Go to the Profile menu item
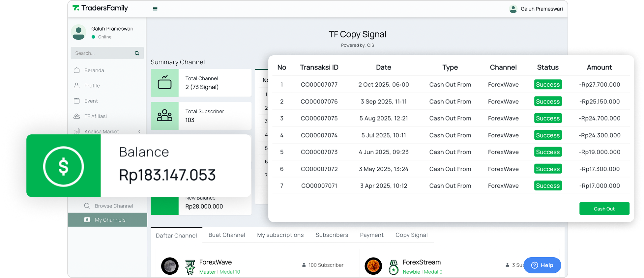This screenshot has width=644, height=278. pyautogui.click(x=92, y=86)
